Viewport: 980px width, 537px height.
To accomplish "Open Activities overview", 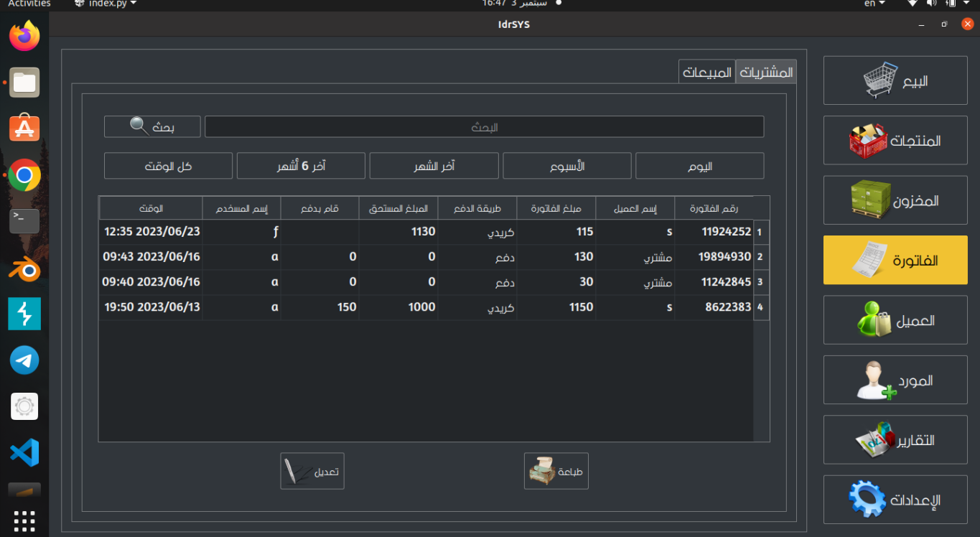I will 29,4.
